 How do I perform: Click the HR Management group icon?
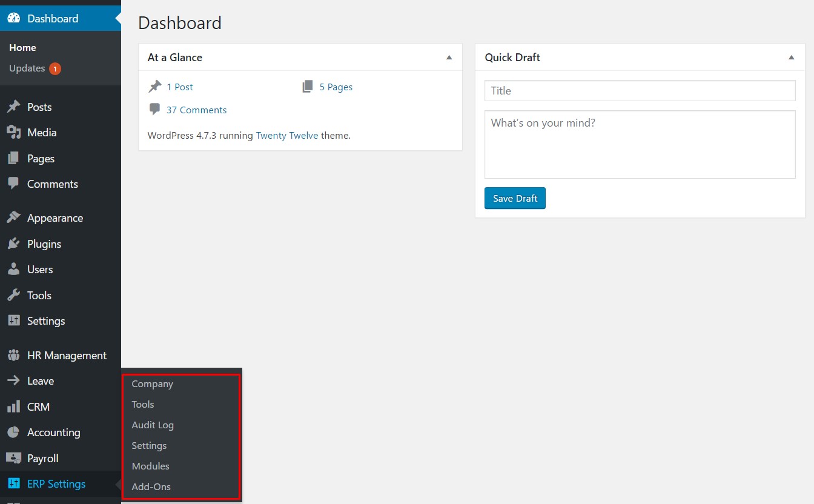tap(13, 356)
